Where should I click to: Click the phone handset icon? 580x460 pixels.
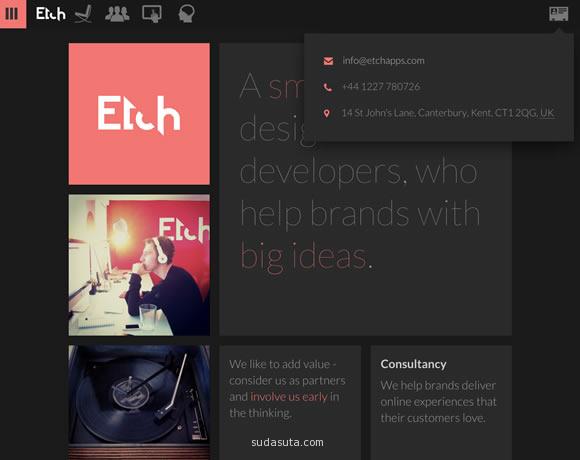click(328, 87)
